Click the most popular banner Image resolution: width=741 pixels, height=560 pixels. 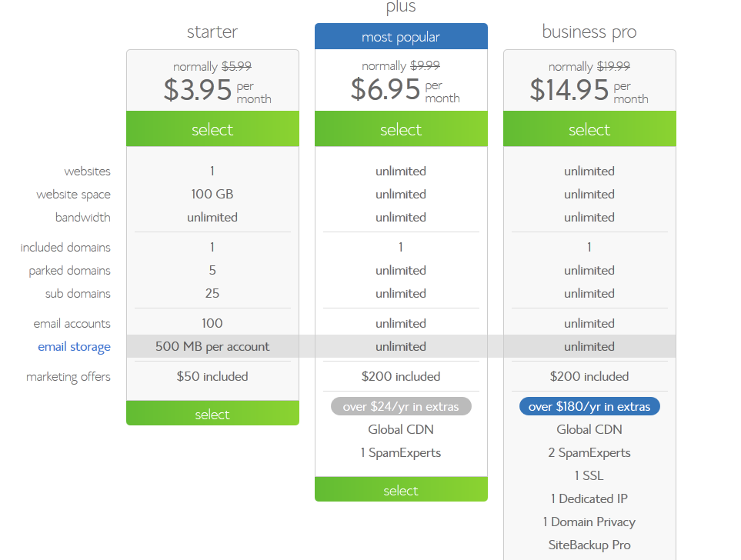401,36
